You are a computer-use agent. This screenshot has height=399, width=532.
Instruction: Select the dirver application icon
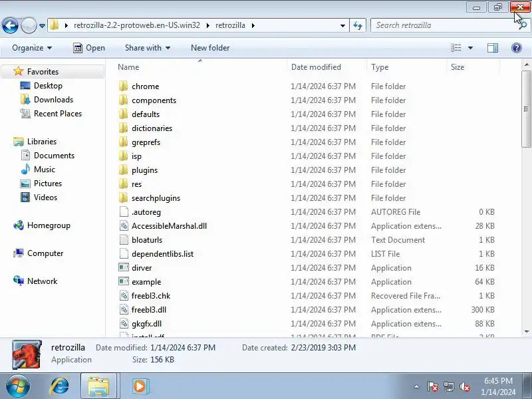point(124,268)
